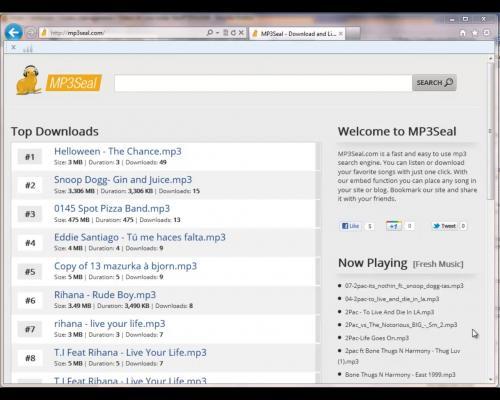Open #8 T.I Feat Rihana - Live Your Life.mp3
Image resolution: width=500 pixels, height=400 pixels.
click(130, 353)
